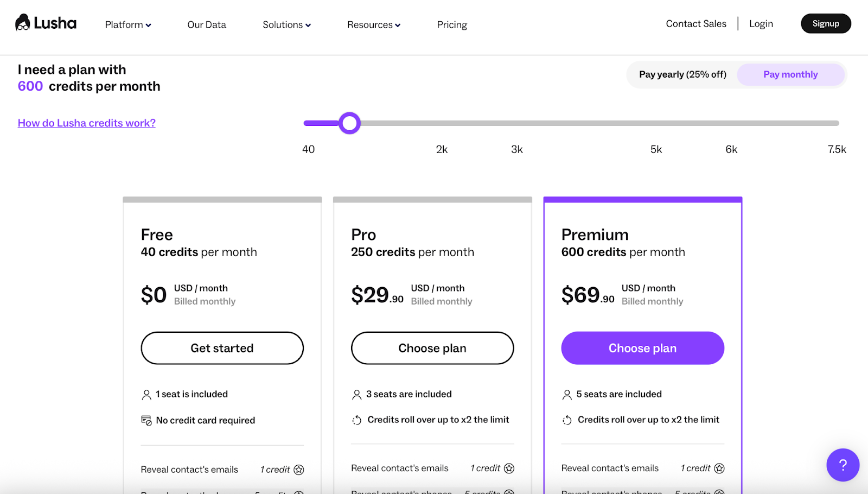Click the credit card icon in the Free plan
This screenshot has width=868, height=494.
click(x=146, y=420)
